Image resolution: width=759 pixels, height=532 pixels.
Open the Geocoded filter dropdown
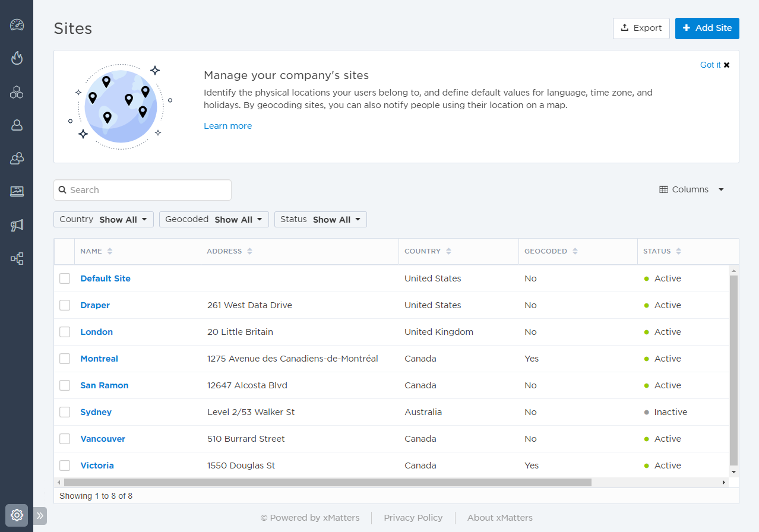(214, 219)
